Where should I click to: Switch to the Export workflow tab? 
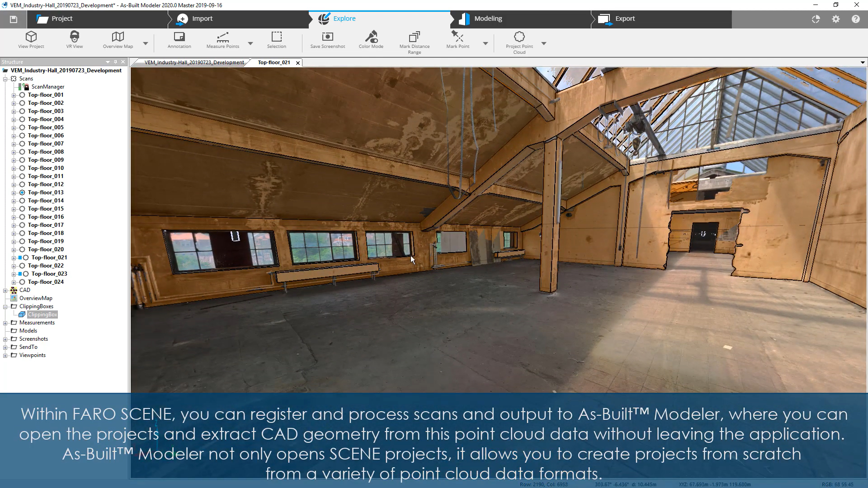[661, 19]
